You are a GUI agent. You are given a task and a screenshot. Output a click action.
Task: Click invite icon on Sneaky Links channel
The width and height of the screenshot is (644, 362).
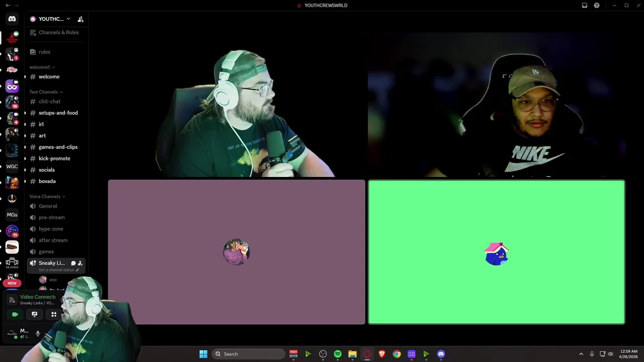coord(80,263)
